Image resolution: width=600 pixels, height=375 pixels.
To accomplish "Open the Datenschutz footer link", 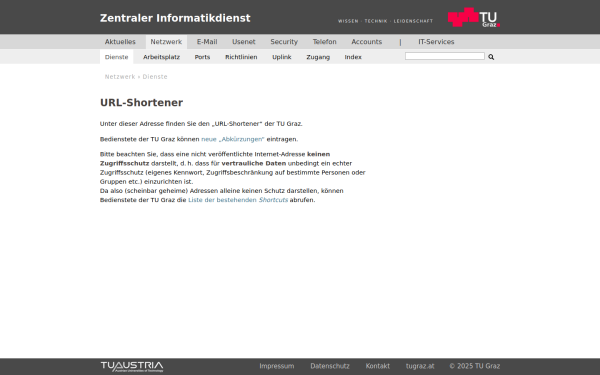I will tap(330, 366).
